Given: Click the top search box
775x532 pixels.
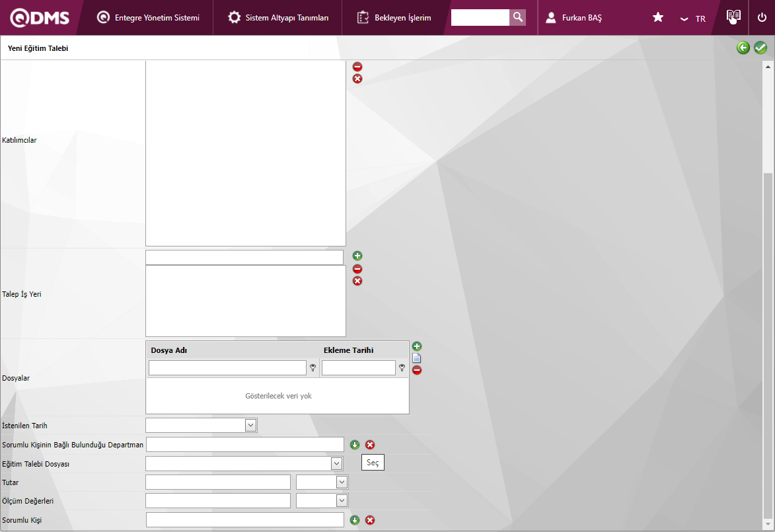Looking at the screenshot, I should [480, 17].
